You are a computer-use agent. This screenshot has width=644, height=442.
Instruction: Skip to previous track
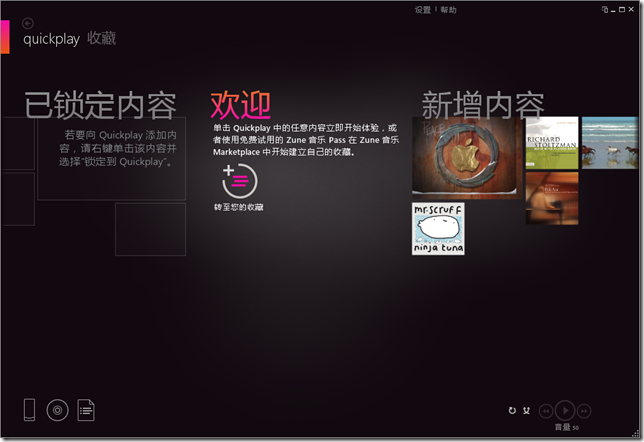click(546, 410)
